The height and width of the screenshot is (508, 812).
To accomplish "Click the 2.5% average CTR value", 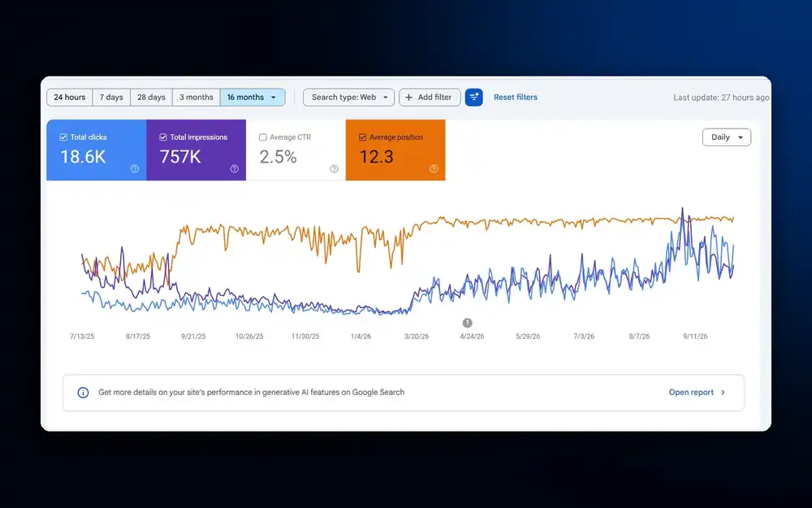I will click(x=278, y=157).
